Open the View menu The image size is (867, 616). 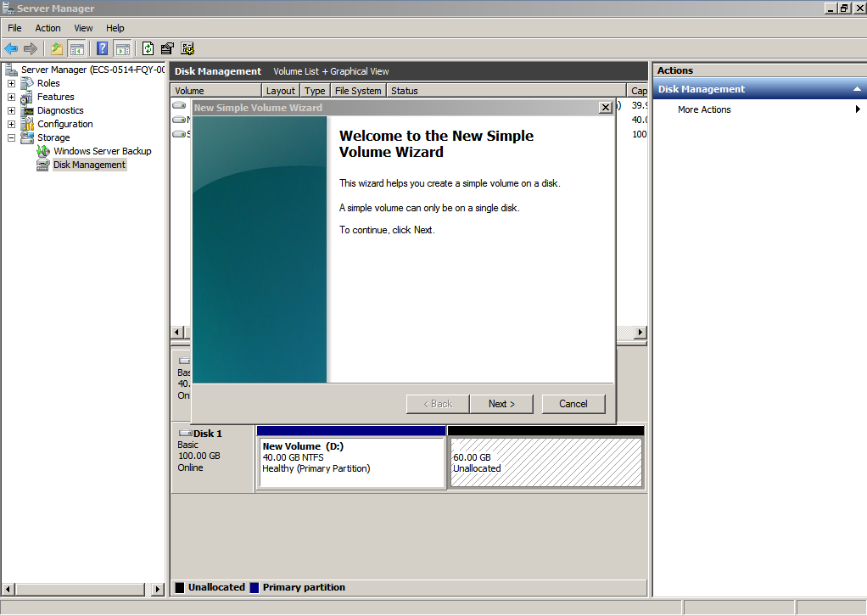coord(83,28)
